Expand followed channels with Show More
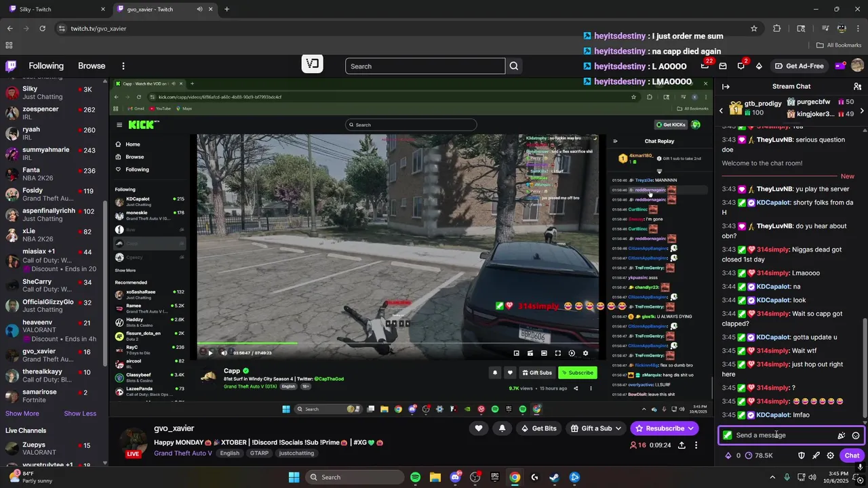 [22, 413]
